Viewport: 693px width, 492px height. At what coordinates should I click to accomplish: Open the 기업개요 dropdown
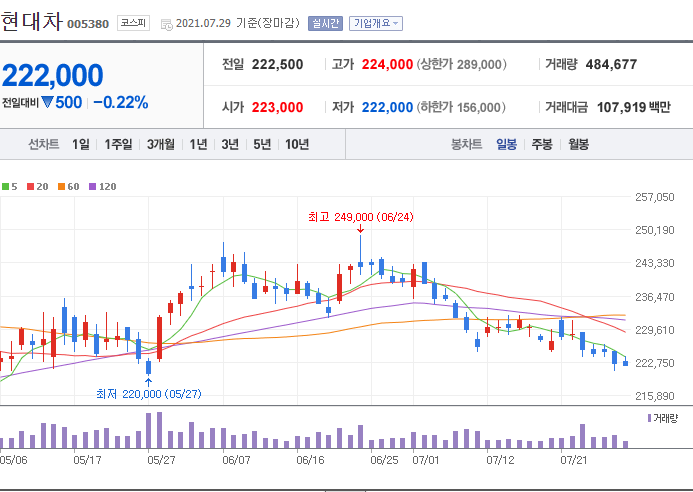[376, 23]
